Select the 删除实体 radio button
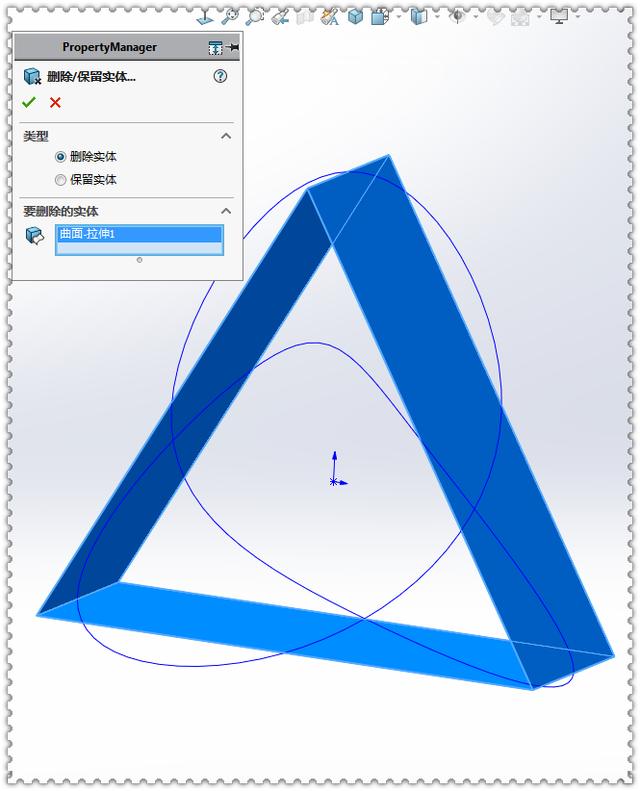 (61, 157)
